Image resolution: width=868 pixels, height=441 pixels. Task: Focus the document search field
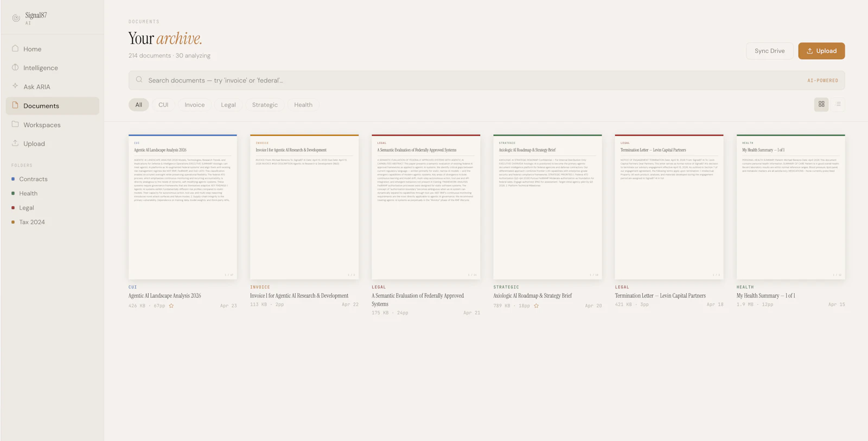coord(487,80)
